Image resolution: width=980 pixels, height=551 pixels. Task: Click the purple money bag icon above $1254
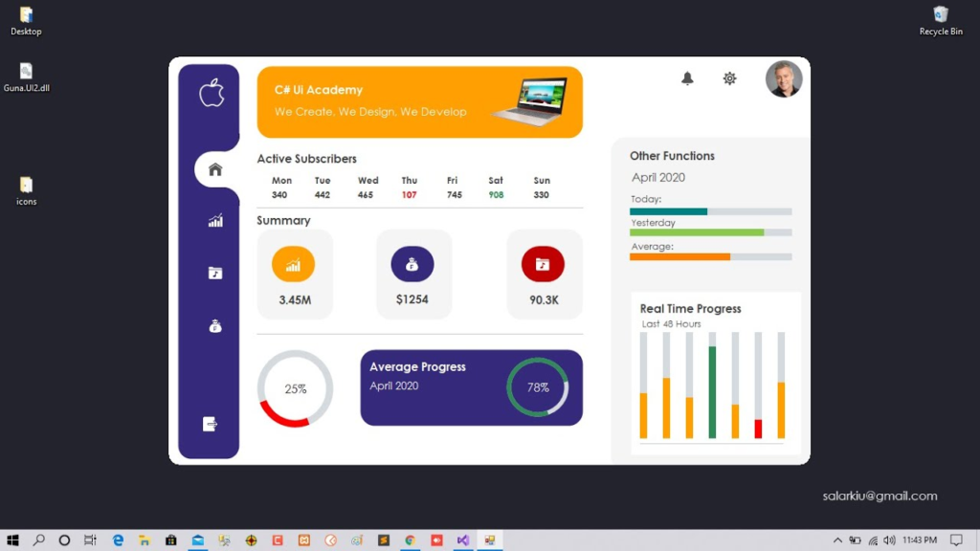tap(412, 264)
